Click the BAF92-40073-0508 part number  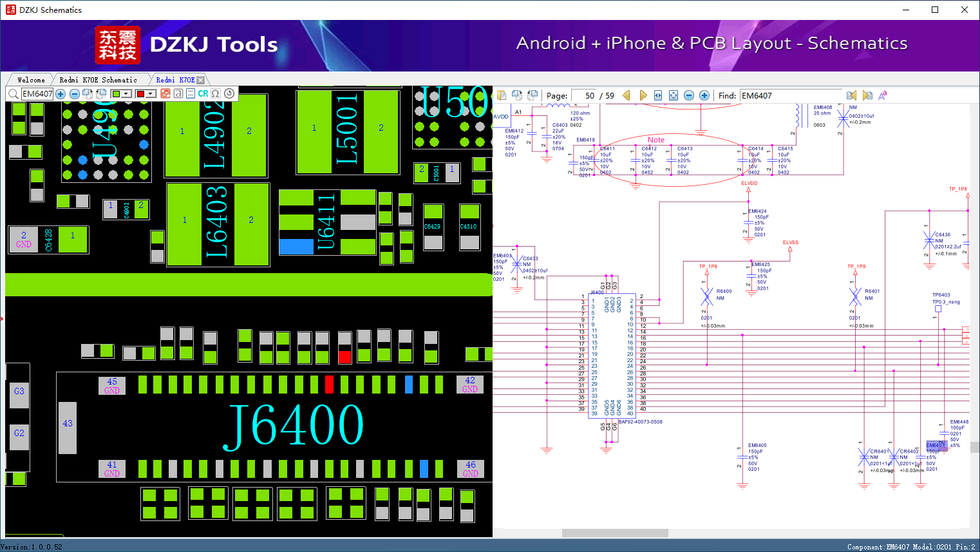(641, 422)
